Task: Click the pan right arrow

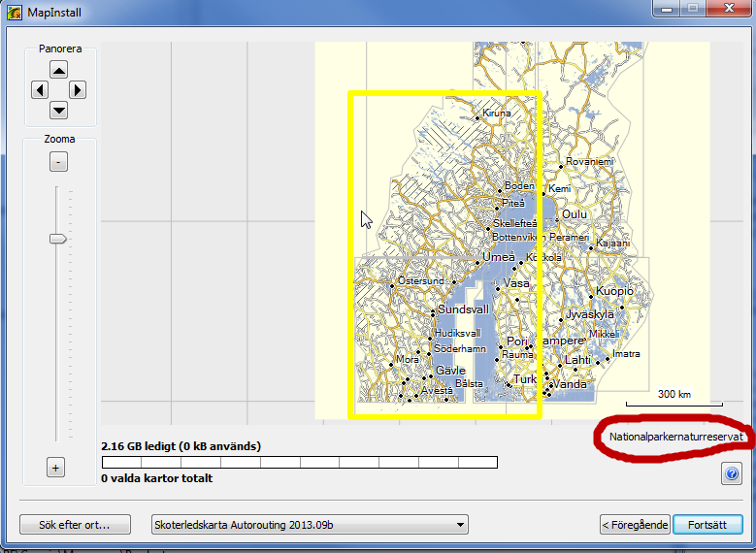Action: click(78, 89)
